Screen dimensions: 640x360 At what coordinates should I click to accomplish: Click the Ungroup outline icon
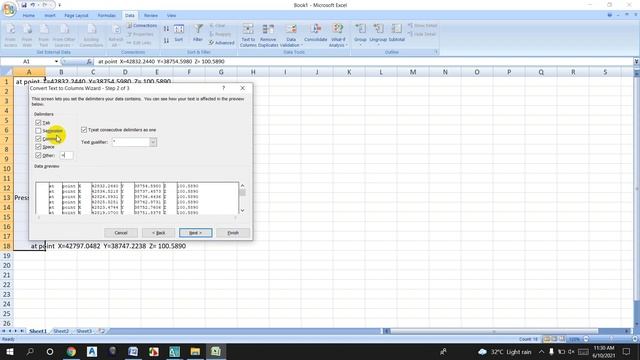pos(378,33)
